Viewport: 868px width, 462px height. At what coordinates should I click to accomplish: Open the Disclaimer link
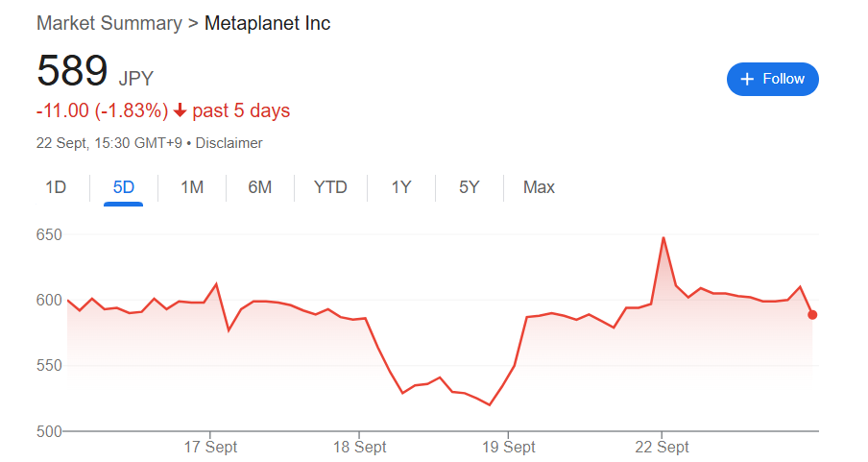point(229,143)
